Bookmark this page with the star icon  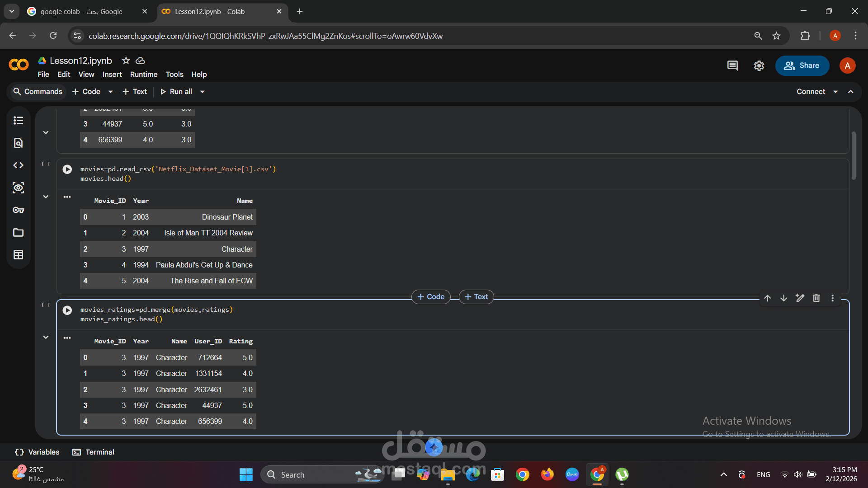776,36
